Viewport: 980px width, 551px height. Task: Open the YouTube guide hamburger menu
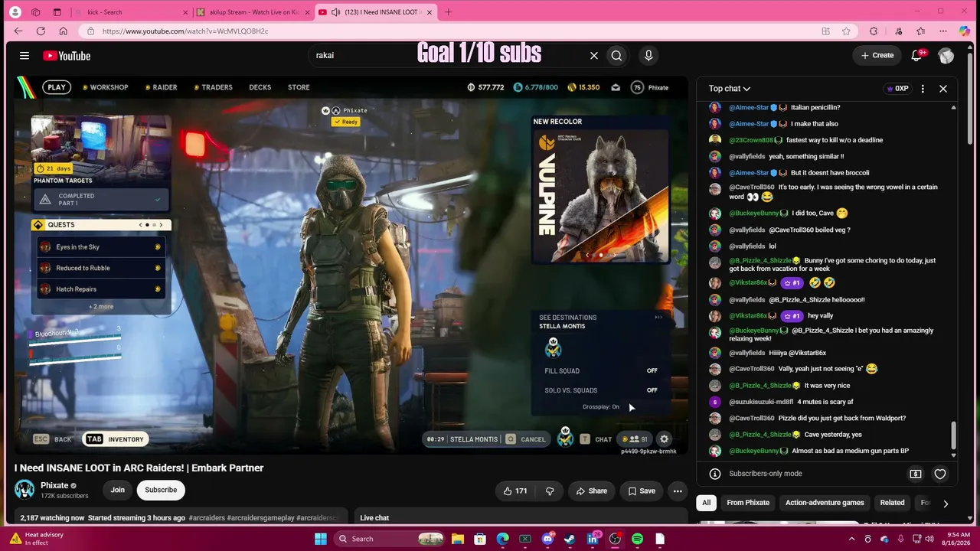pos(24,56)
